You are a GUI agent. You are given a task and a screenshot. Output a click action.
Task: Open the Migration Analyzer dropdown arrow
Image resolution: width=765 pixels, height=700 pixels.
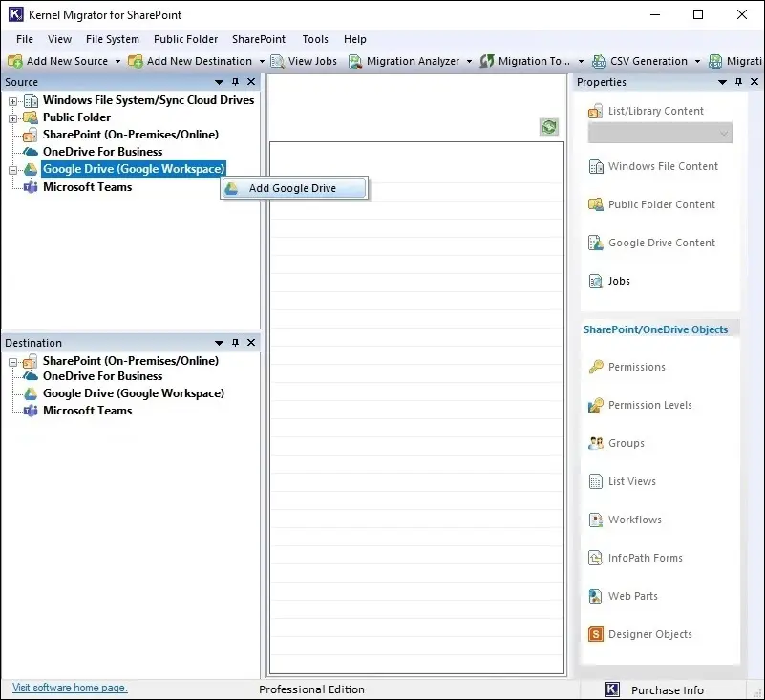469,62
